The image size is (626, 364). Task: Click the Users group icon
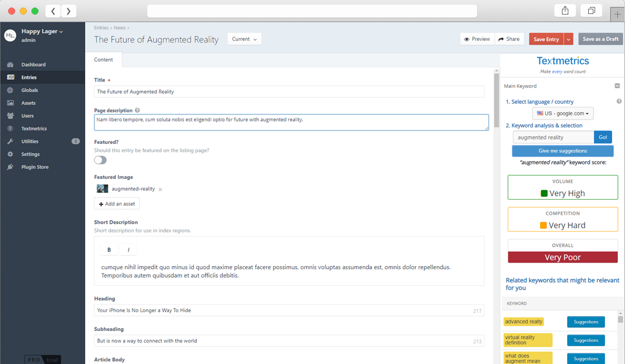tap(10, 116)
